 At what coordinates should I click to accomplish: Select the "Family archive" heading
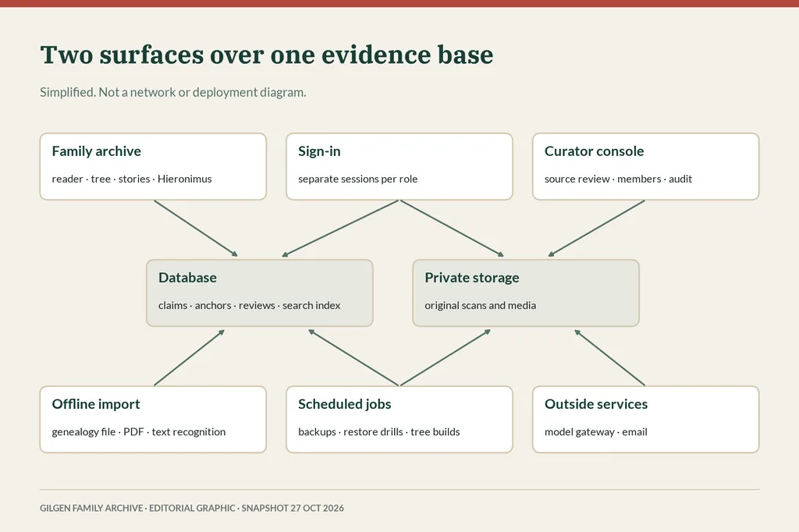point(96,151)
